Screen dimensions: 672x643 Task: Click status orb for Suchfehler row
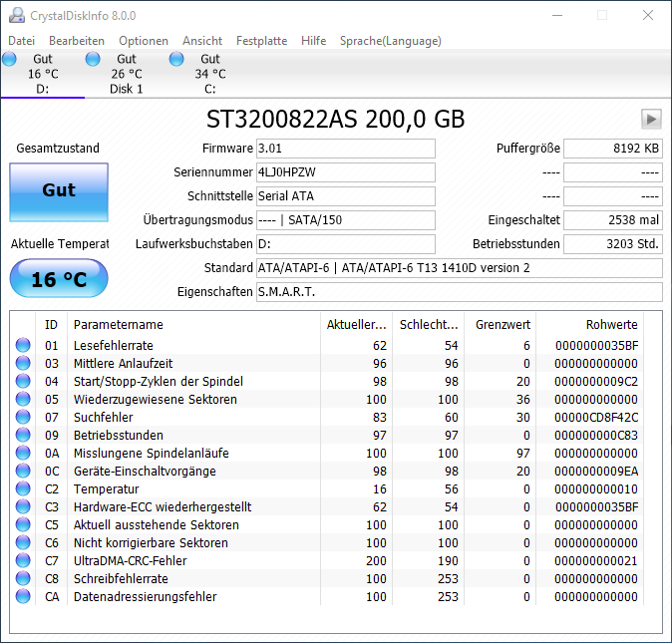click(23, 418)
